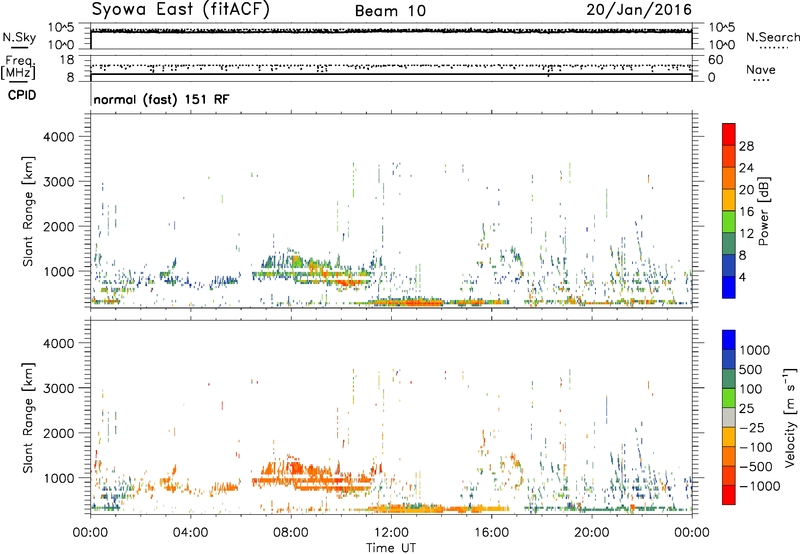Click the "04:00" time tick label

point(190,533)
